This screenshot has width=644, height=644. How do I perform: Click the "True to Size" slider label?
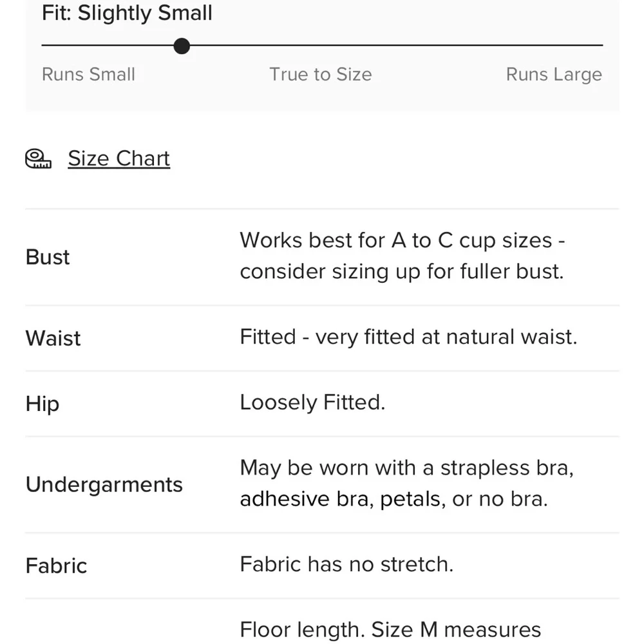(320, 74)
